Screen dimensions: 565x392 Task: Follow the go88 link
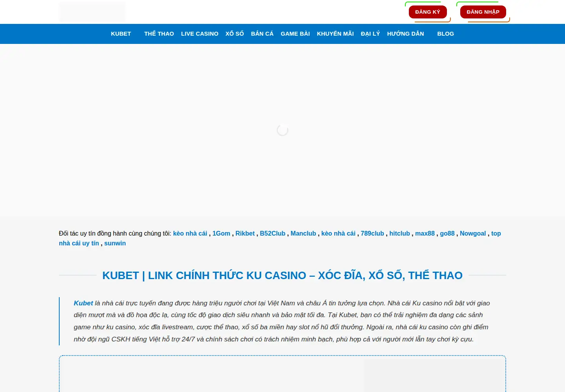tap(447, 233)
